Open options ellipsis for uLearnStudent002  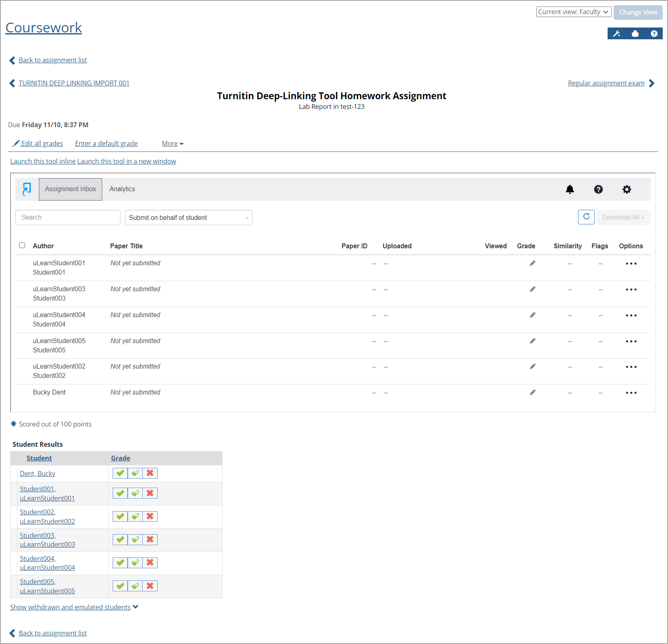point(631,367)
